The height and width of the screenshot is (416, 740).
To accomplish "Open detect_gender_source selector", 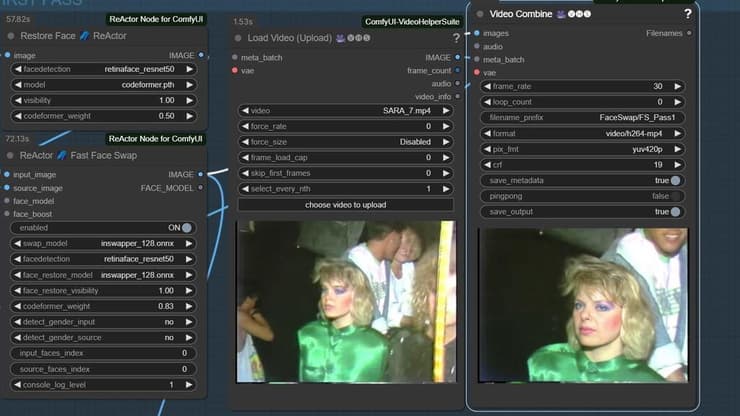I will (x=103, y=338).
